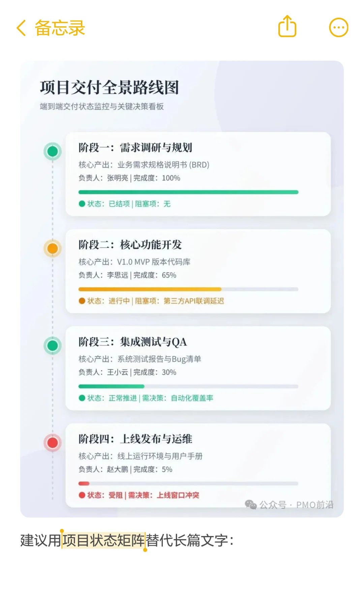364x607 pixels.
Task: Tap the back chevron arrow
Action: (x=21, y=28)
